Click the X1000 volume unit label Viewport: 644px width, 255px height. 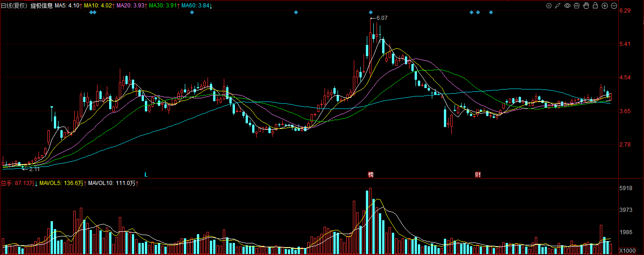[x=626, y=251]
